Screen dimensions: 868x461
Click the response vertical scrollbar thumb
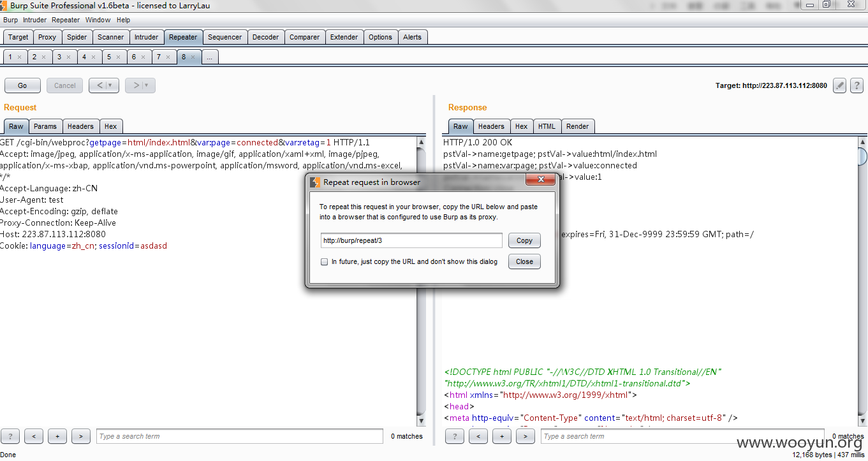tap(862, 156)
